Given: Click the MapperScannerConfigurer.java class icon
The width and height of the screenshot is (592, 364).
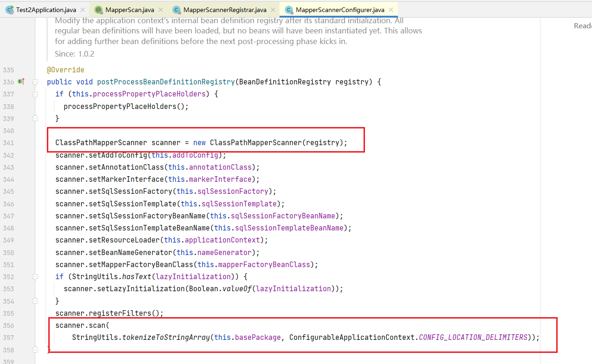Looking at the screenshot, I should [288, 10].
